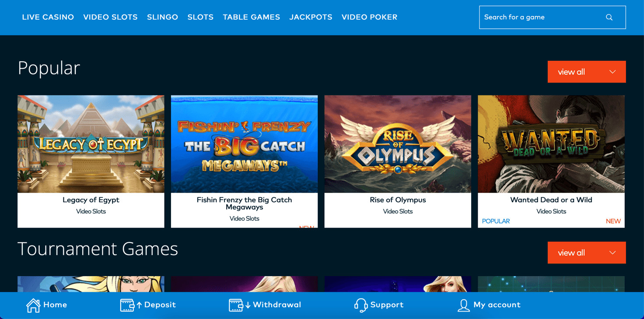Click the Home house icon
Screen dimensions: 644x319
pos(33,305)
